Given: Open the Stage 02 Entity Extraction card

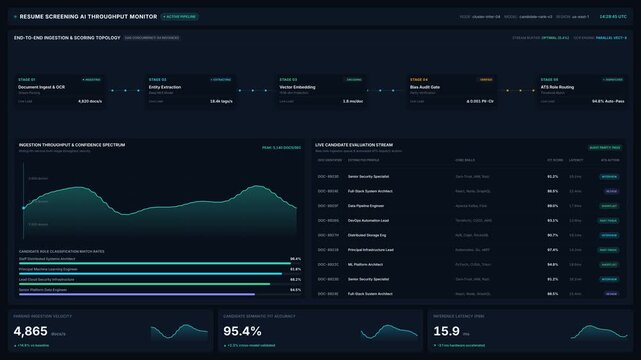Looking at the screenshot, I should 191,91.
